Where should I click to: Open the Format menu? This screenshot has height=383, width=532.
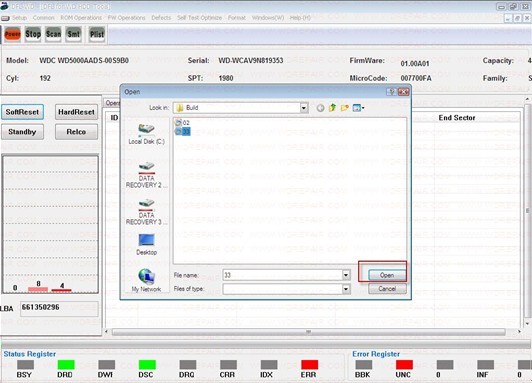pyautogui.click(x=236, y=18)
